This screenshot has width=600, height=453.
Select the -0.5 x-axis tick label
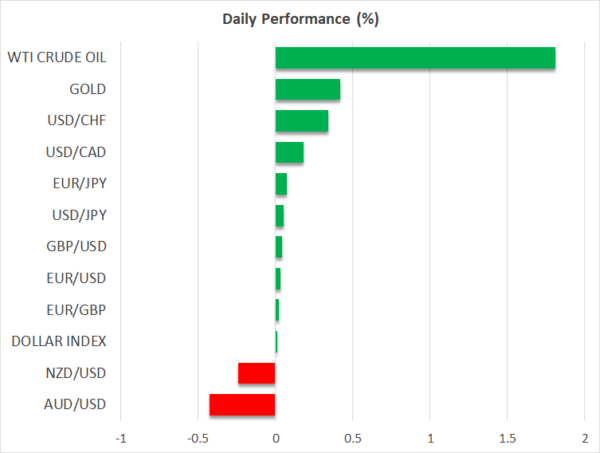click(197, 438)
